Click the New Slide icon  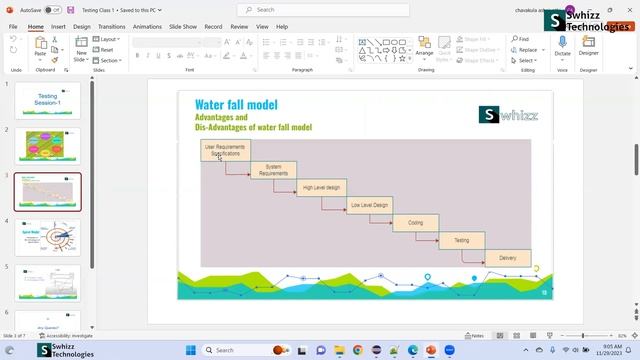pos(81,42)
